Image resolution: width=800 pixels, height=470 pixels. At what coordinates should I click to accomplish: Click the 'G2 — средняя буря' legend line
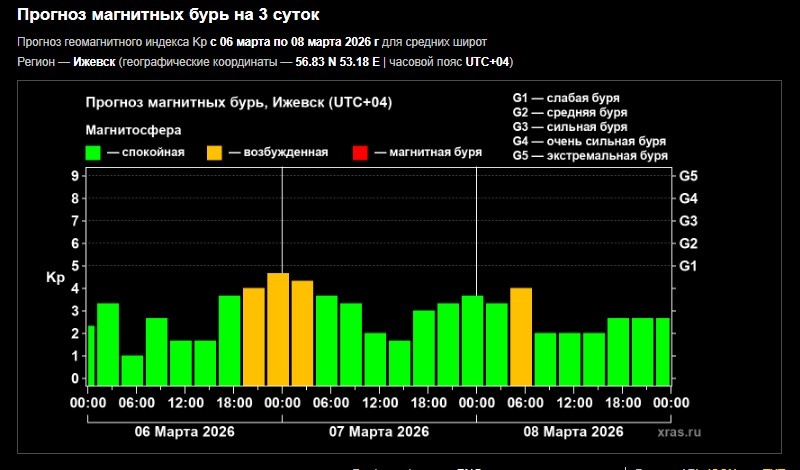point(570,112)
